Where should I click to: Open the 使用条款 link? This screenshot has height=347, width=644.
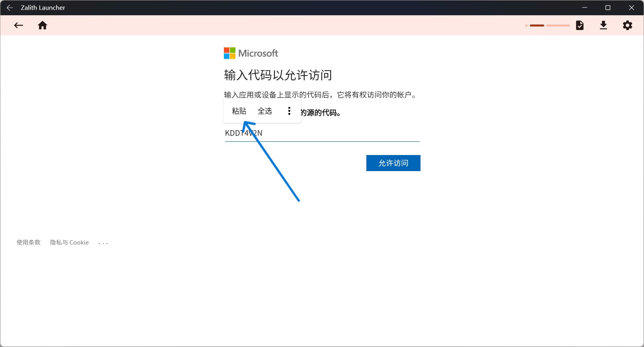tap(28, 242)
